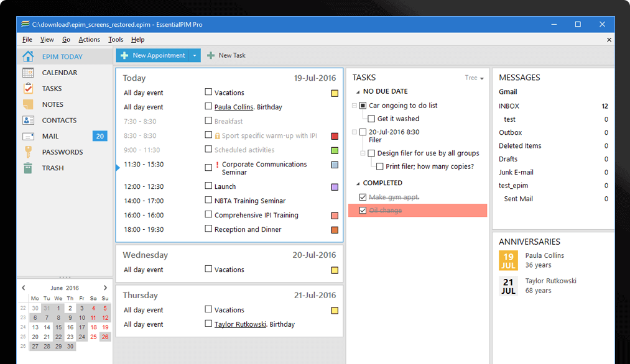Open the Trash bin icon

[x=28, y=168]
